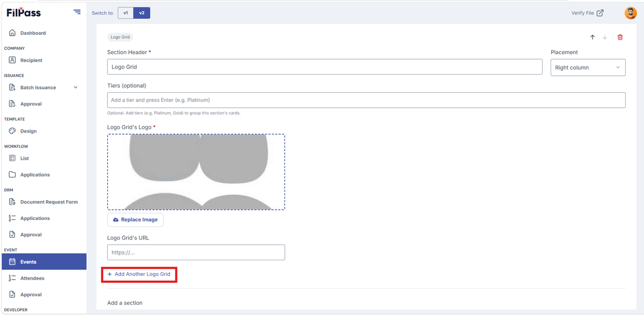The height and width of the screenshot is (315, 644).
Task: Click the Attendees list icon
Action: [x=12, y=279]
